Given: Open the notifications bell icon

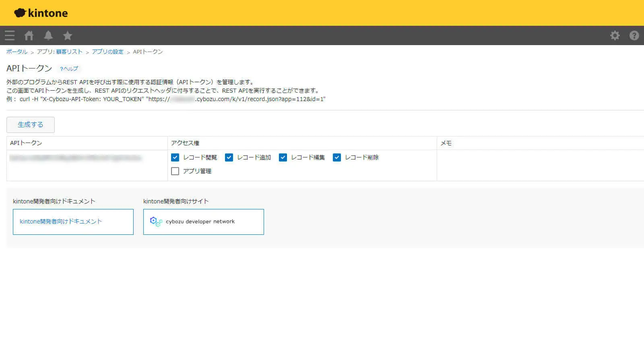Looking at the screenshot, I should (x=48, y=35).
